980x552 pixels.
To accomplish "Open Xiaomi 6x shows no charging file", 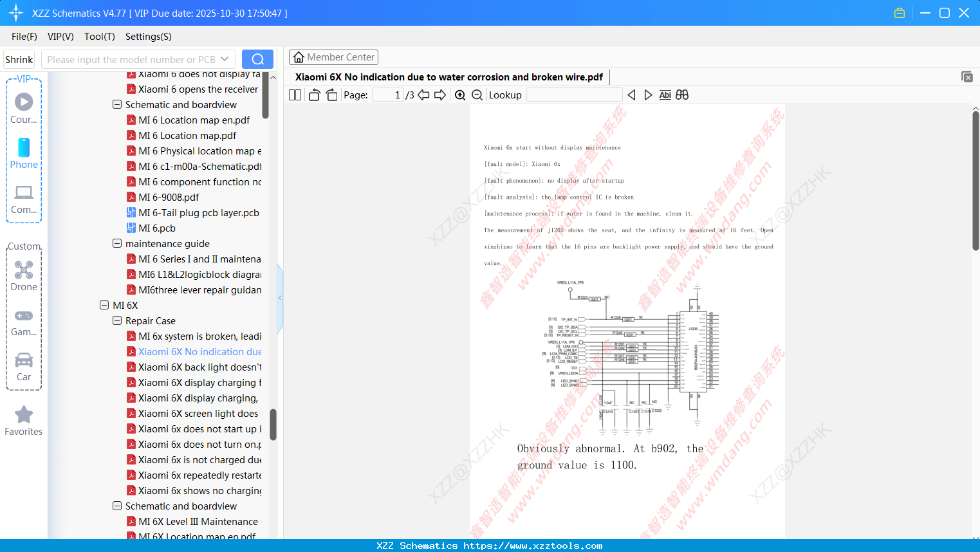I will point(194,491).
